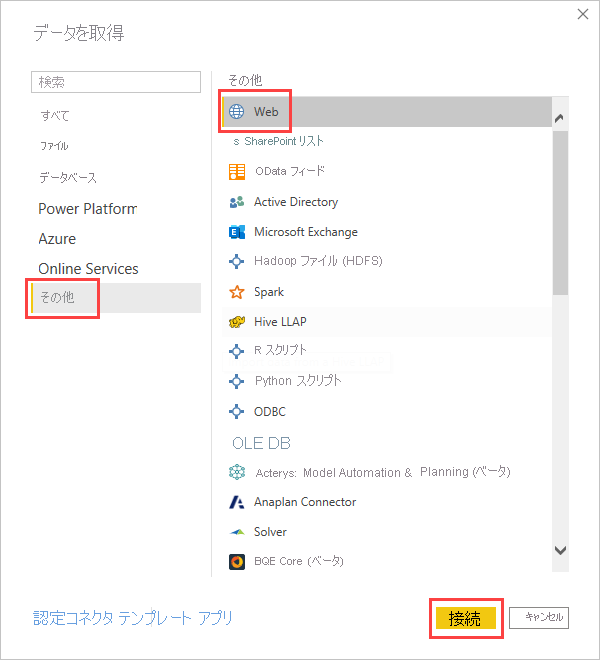Select Solver in the connector list
The image size is (600, 660).
click(270, 532)
